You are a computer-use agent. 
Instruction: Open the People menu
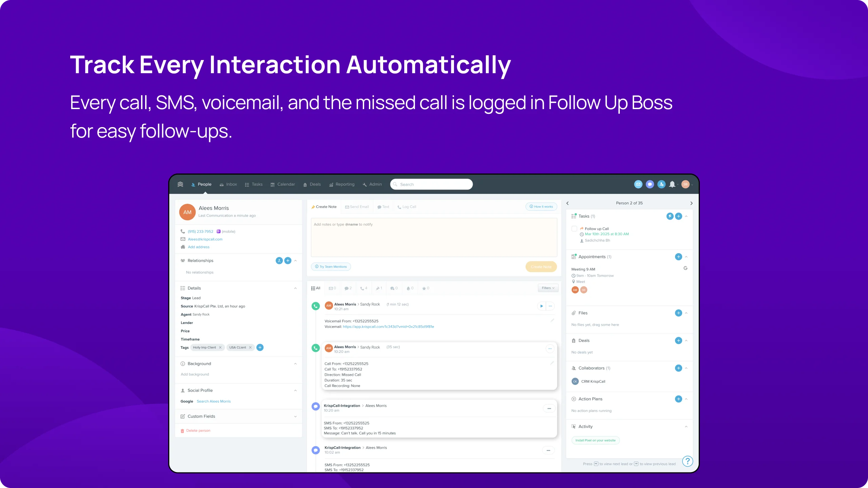[201, 184]
